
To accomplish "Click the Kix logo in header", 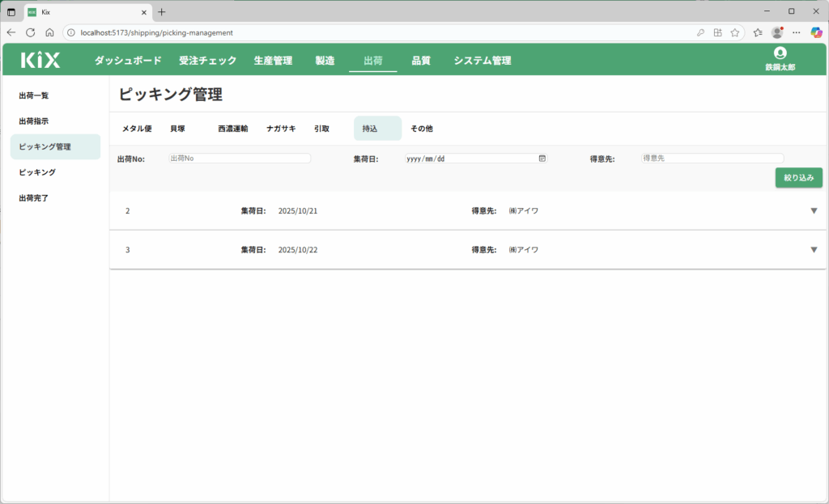I will click(40, 60).
